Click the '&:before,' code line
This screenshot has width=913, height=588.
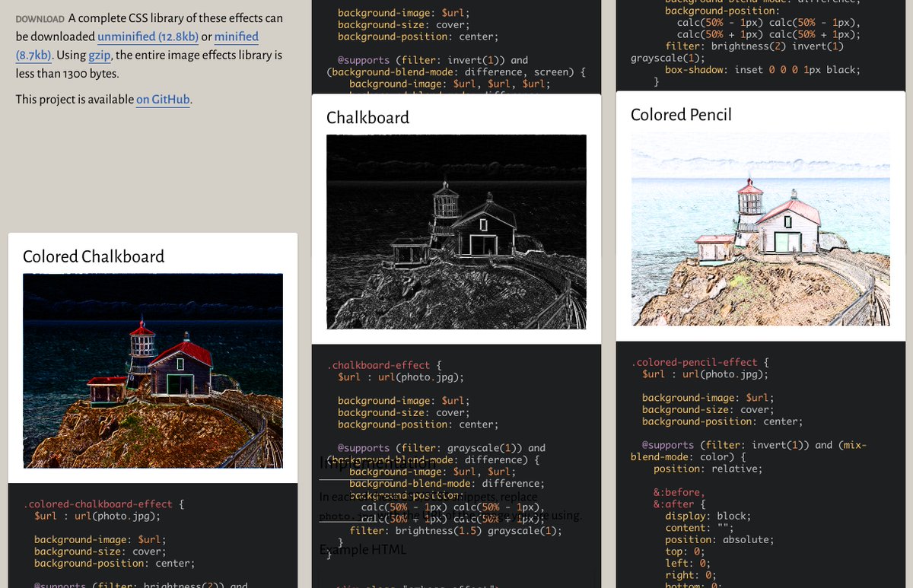coord(679,492)
